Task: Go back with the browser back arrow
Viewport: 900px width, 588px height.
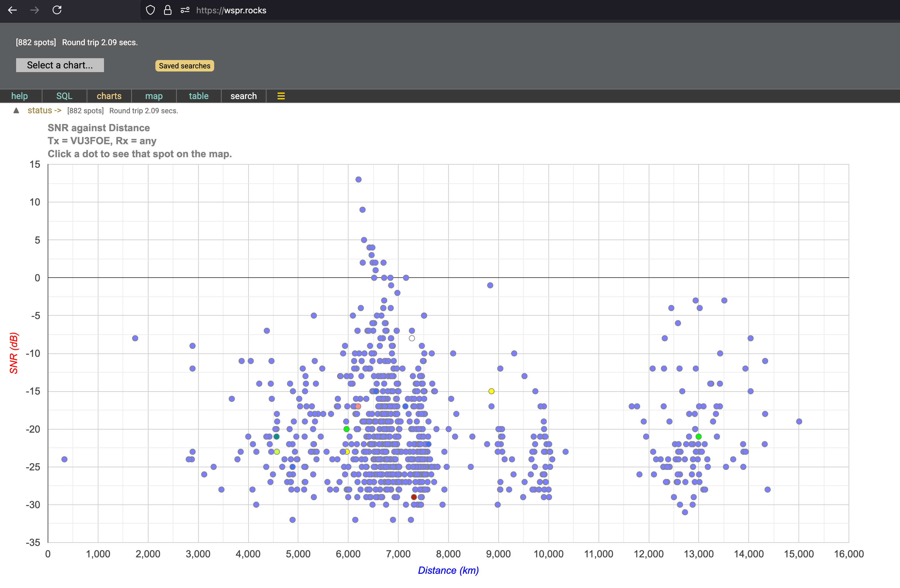Action: (x=12, y=10)
